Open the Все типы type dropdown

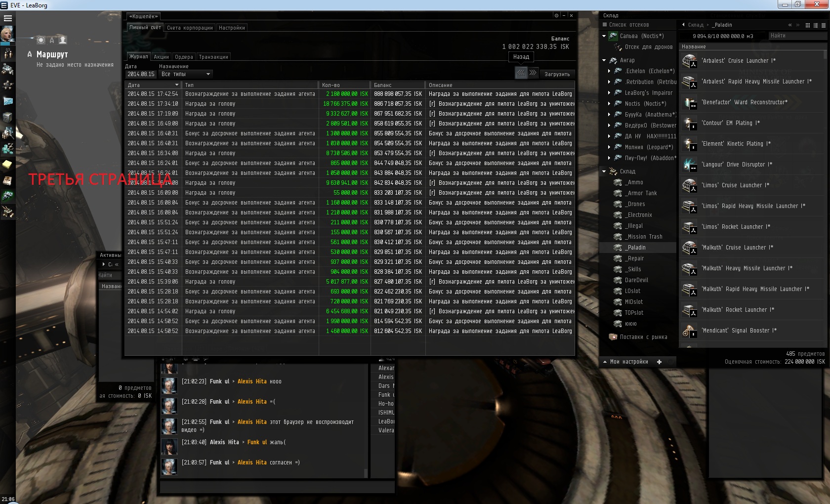click(186, 74)
